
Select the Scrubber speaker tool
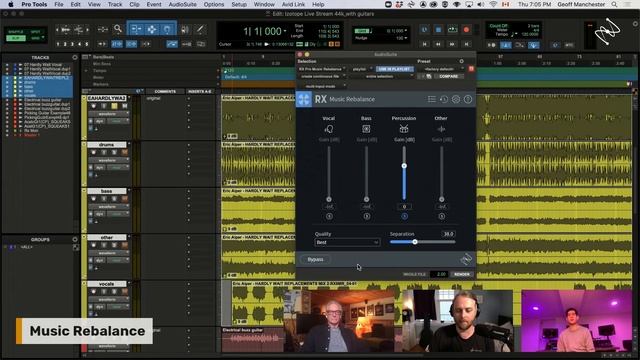[x=184, y=29]
